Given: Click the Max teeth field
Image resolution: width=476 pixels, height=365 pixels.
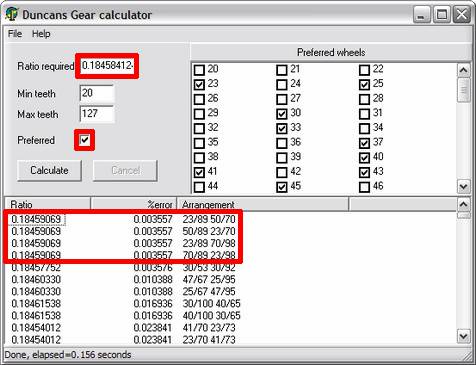Looking at the screenshot, I should 97,114.
